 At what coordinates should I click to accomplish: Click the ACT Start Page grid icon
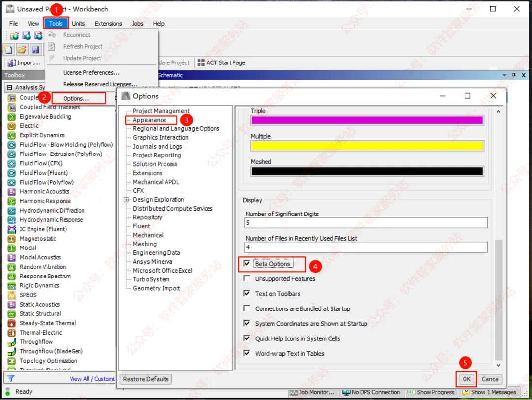point(201,62)
